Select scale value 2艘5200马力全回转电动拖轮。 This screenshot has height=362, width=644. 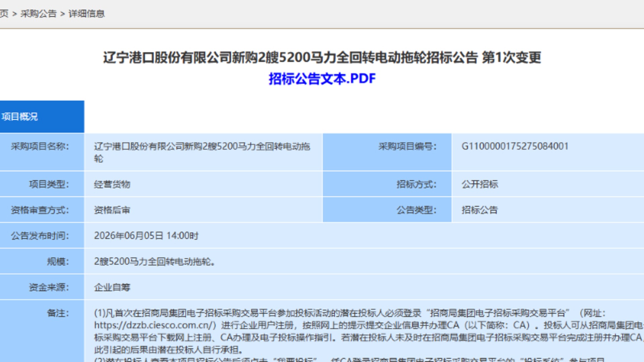[155, 261]
